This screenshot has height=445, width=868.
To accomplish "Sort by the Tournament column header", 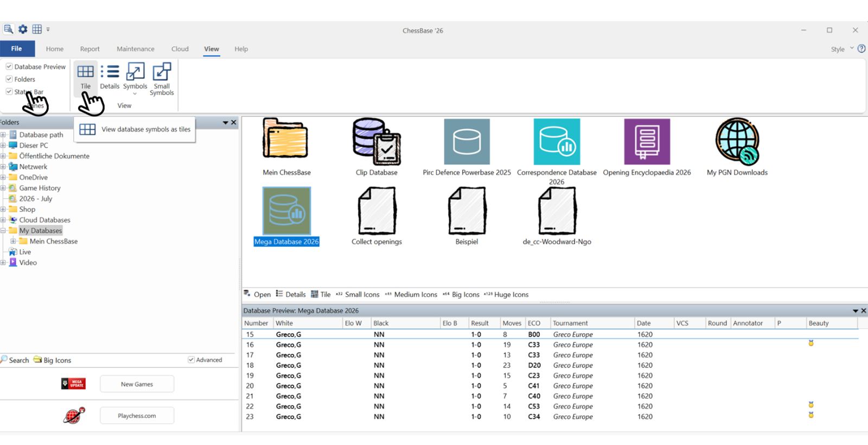I will click(x=592, y=323).
